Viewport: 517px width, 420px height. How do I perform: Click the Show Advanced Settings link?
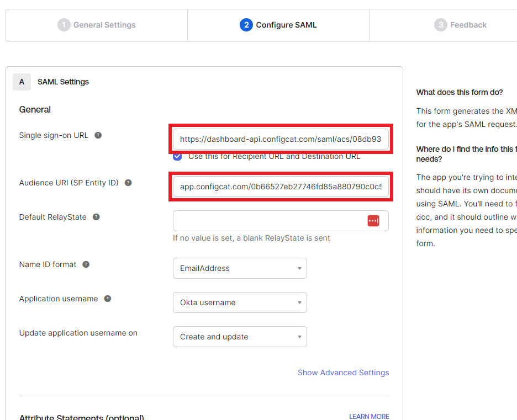tap(343, 373)
